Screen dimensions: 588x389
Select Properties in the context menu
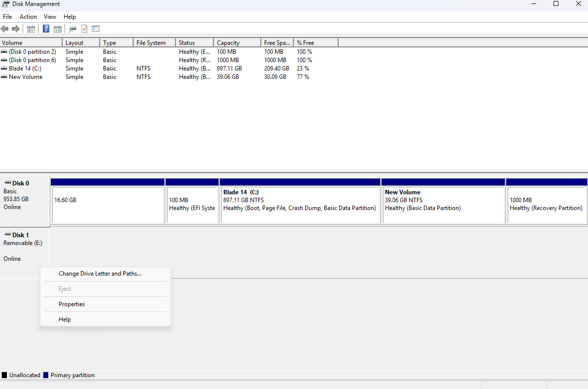[71, 304]
